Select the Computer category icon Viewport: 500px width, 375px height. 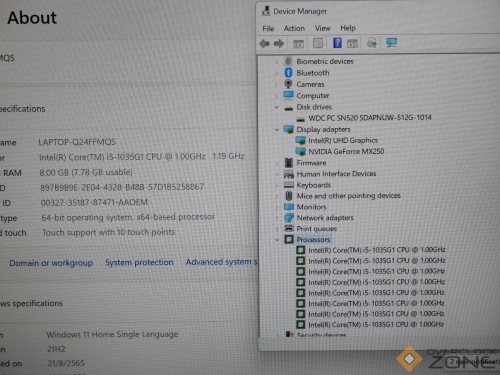(x=289, y=95)
